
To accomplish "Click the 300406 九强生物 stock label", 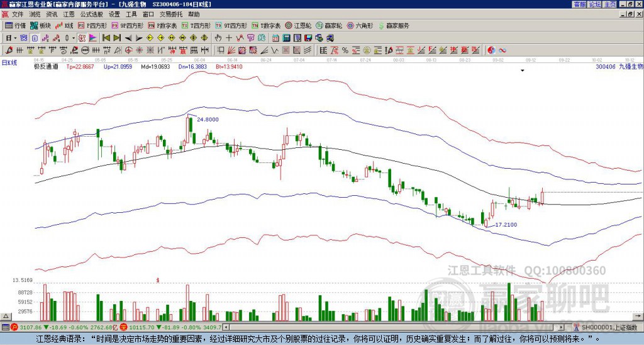I will tap(619, 66).
